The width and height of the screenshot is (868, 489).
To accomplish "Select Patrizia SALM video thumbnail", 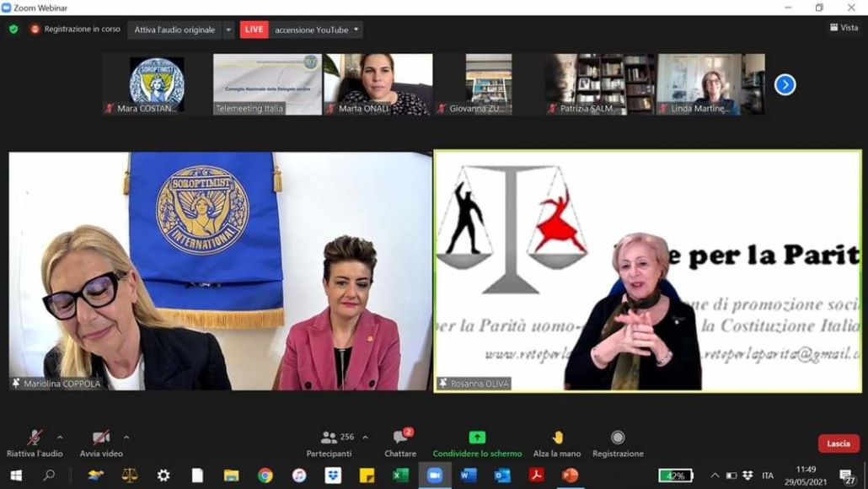I will [599, 84].
